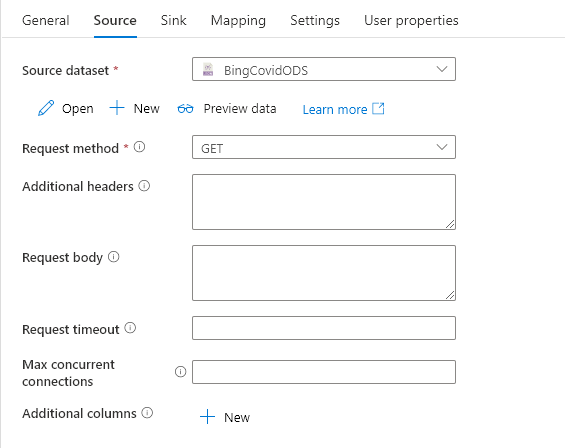Focus the Max concurrent connections field
This screenshot has height=448, width=565.
[324, 372]
